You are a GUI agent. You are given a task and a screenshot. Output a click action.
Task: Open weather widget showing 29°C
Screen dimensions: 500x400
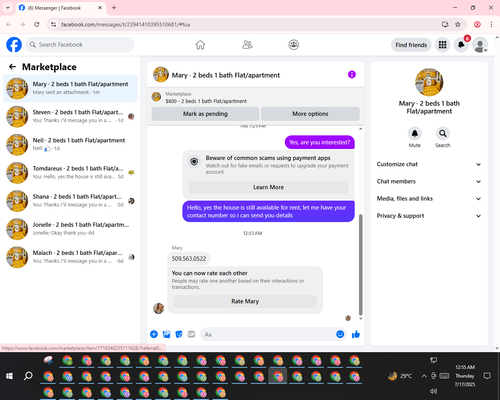400,376
